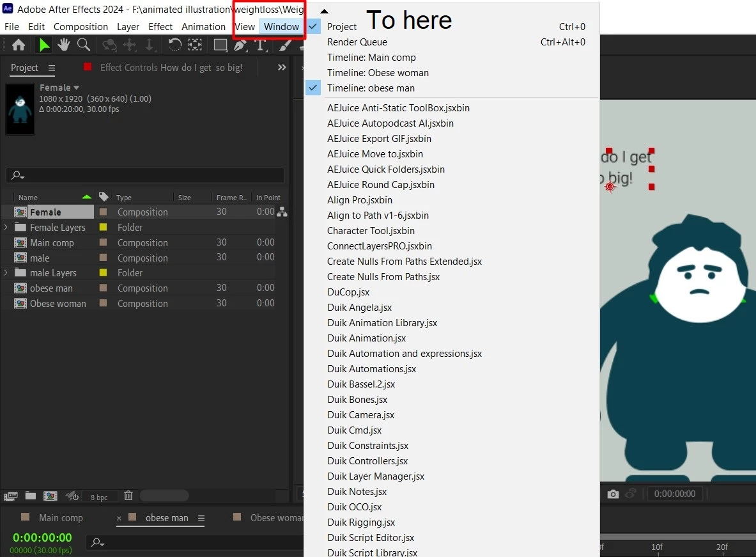Click the green current timecode 0:00:00:00
The image size is (756, 557).
[x=42, y=537]
